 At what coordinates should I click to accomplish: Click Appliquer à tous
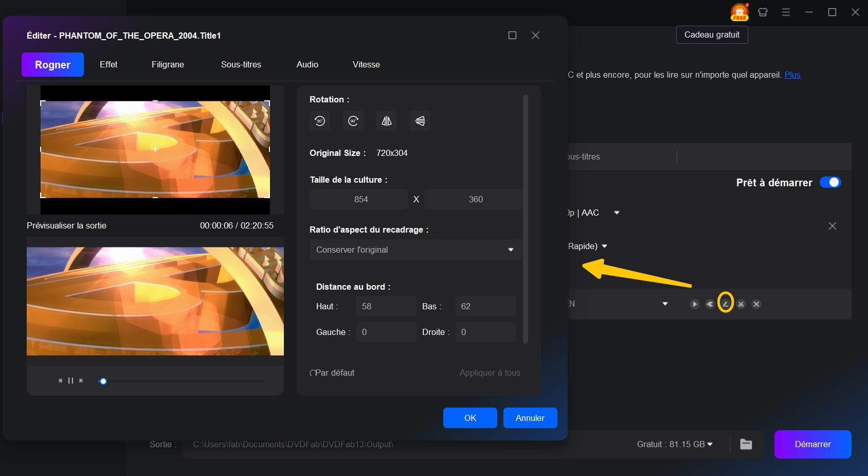coord(490,373)
